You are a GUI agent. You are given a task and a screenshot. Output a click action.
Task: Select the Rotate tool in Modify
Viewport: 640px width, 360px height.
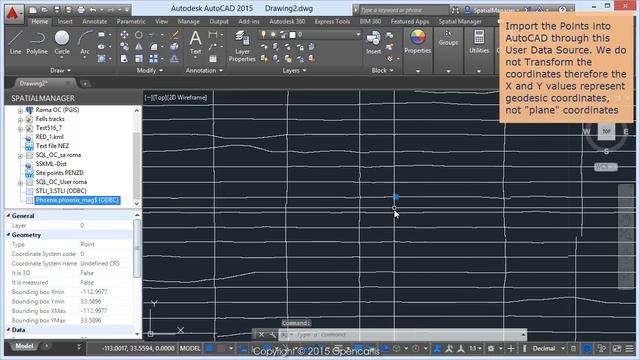pyautogui.click(x=139, y=35)
